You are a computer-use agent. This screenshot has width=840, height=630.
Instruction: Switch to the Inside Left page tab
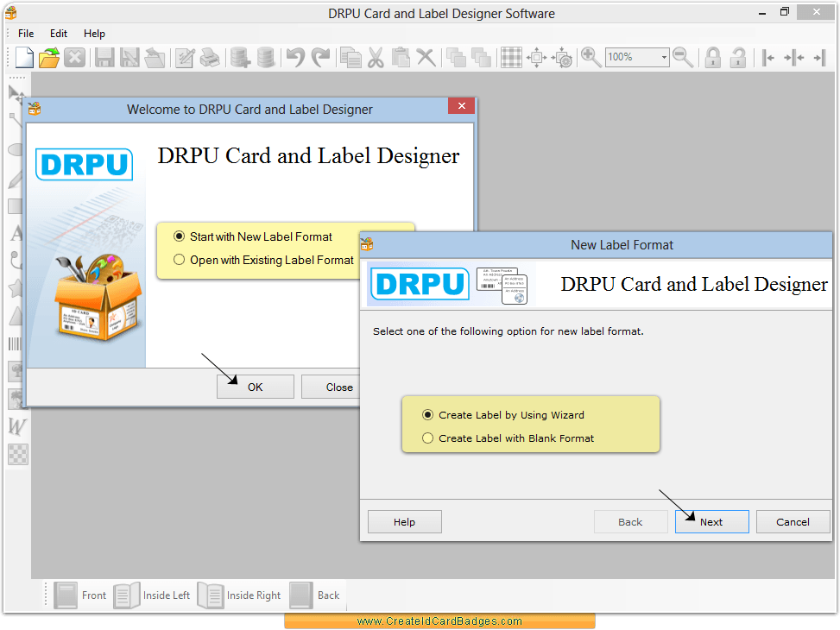152,595
